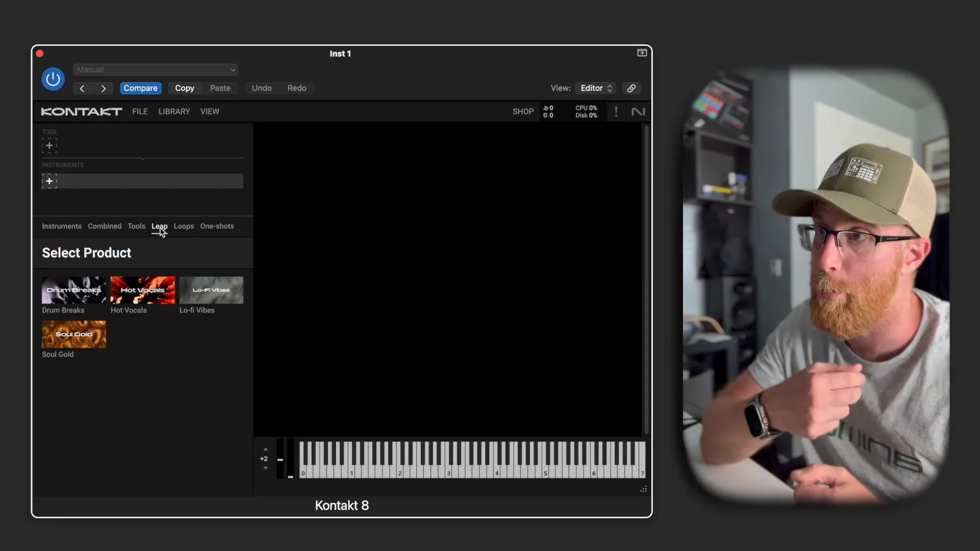Click the window expand icon beside Inst 1

click(642, 53)
